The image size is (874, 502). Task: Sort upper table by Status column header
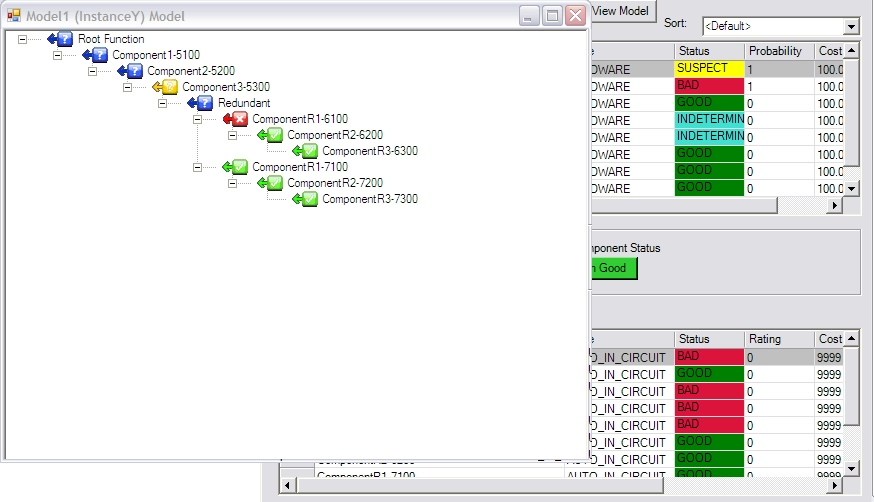710,51
